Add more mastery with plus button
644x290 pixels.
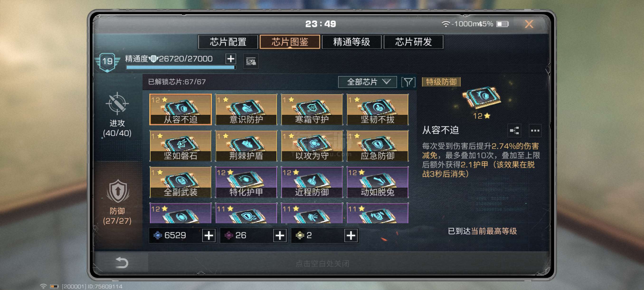(x=231, y=59)
